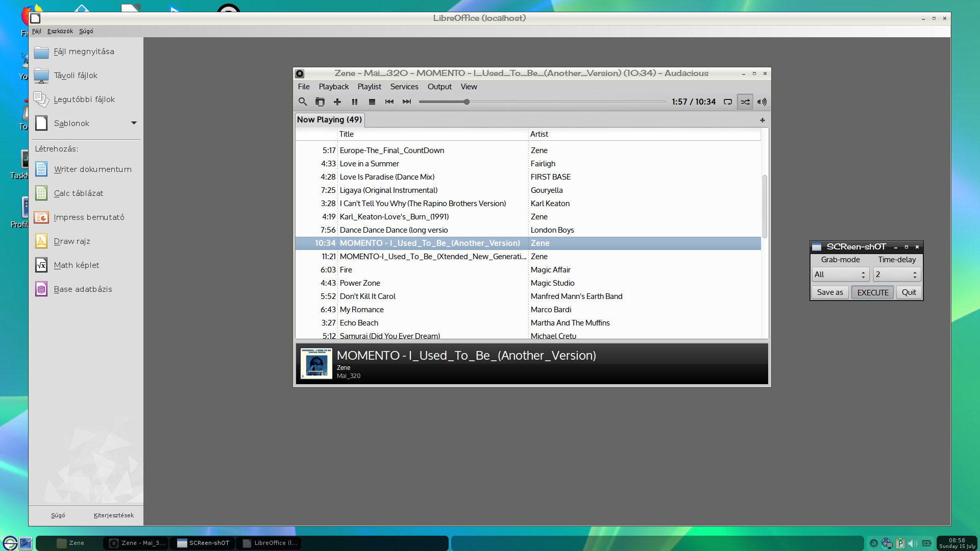Click the stop playback button
980x551 pixels.
(372, 102)
